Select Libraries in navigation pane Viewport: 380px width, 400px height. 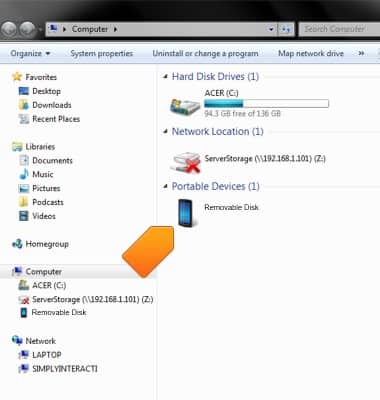point(40,147)
